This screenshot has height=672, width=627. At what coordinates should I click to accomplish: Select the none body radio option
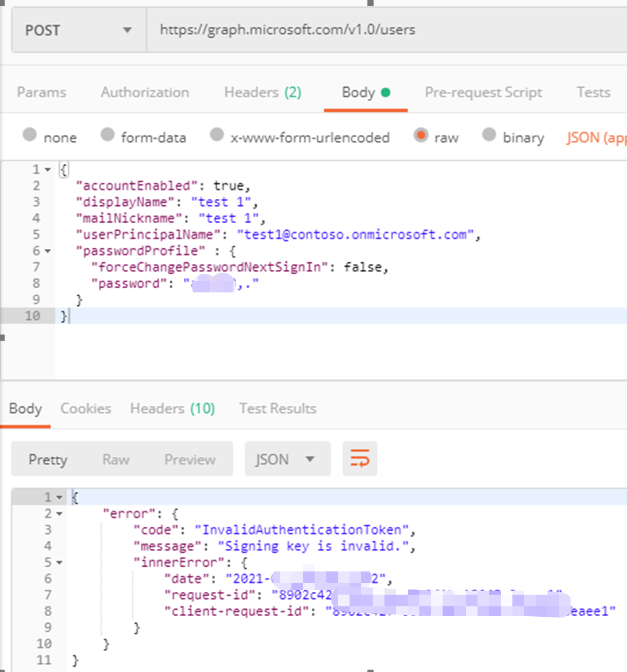30,135
